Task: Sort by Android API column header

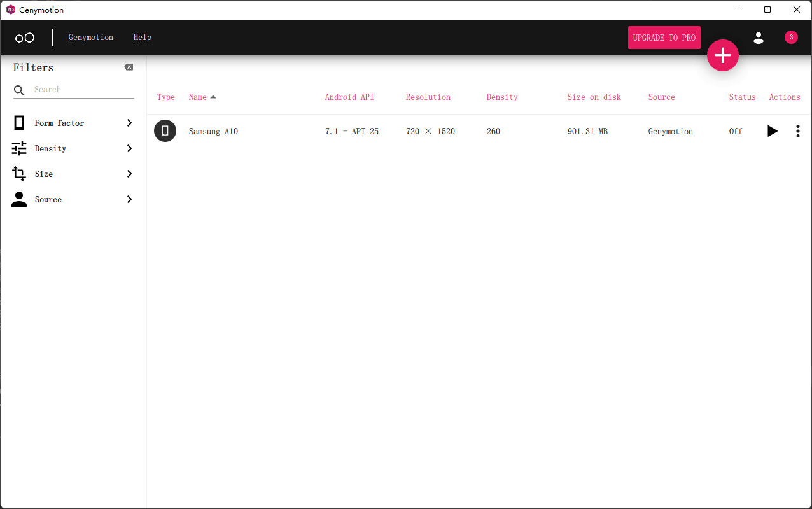Action: (349, 97)
